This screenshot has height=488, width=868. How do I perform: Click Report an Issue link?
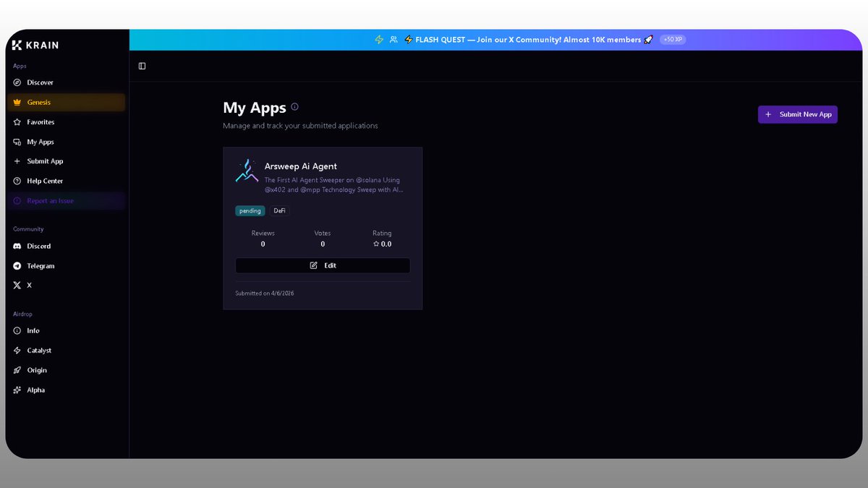coord(67,201)
